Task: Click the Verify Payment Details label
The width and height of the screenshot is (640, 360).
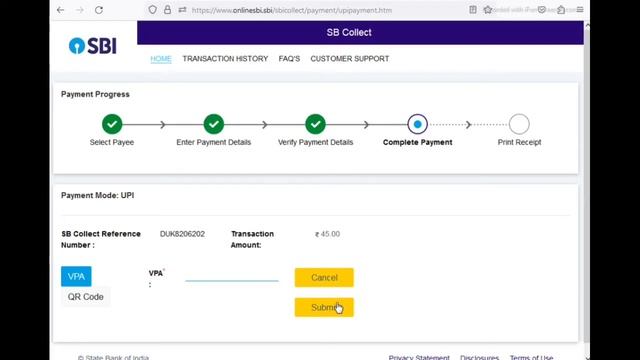Action: (x=315, y=142)
